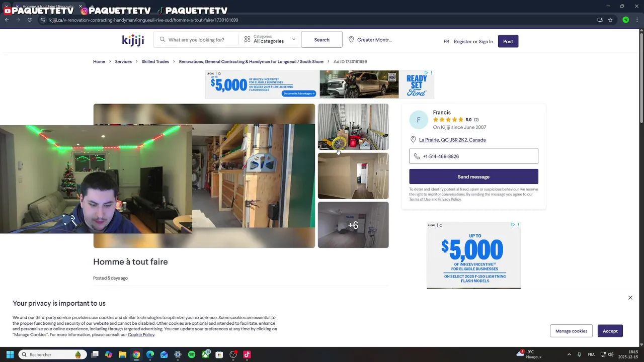
Task: Open OBS Studio from taskbar
Action: [x=233, y=354]
